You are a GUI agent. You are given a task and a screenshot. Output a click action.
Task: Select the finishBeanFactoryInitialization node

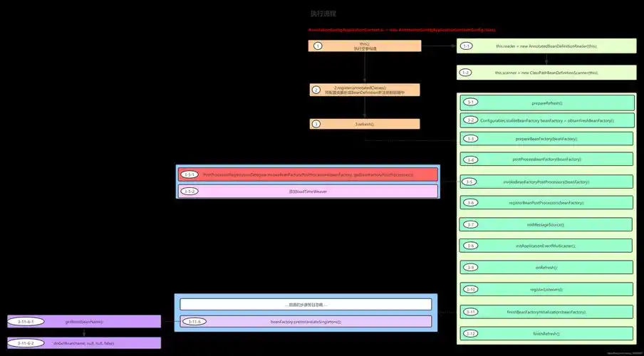(x=546, y=312)
